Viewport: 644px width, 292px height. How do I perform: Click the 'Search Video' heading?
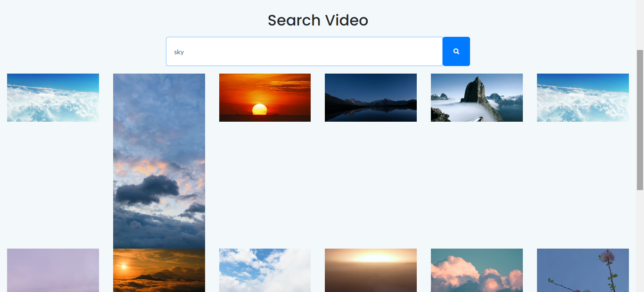point(318,20)
